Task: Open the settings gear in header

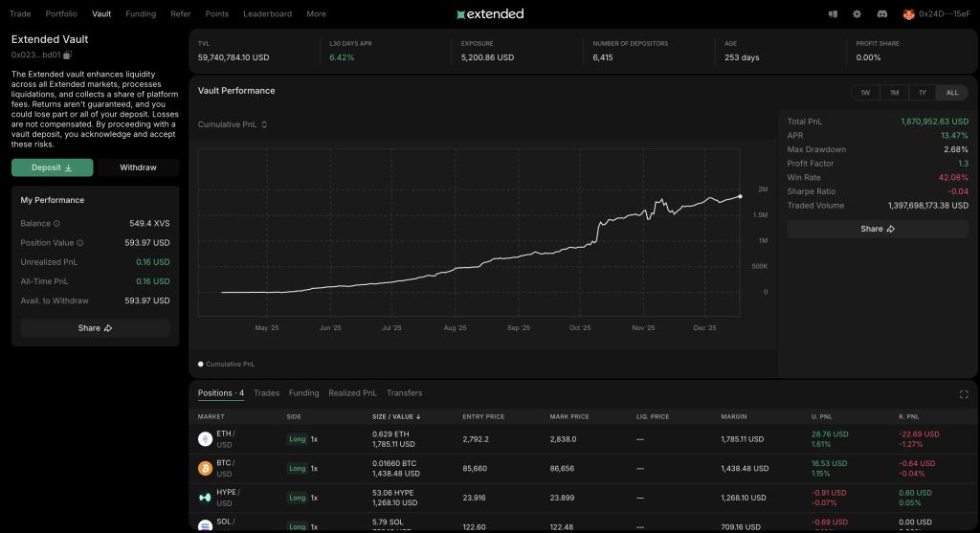Action: click(x=857, y=14)
